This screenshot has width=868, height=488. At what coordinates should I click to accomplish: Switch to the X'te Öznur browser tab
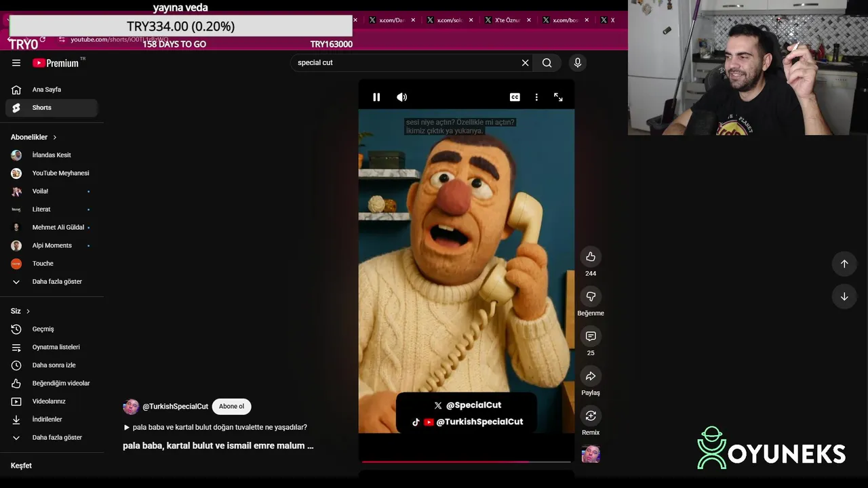coord(507,20)
